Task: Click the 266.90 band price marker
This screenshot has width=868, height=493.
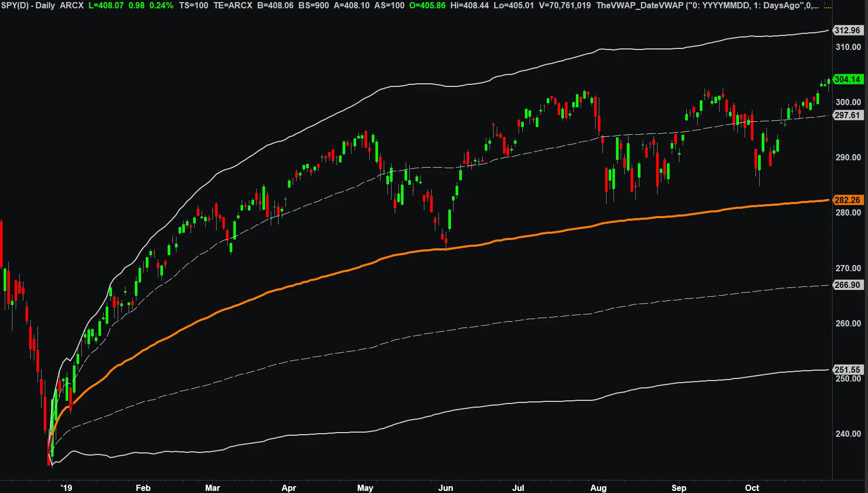Action: pos(847,285)
